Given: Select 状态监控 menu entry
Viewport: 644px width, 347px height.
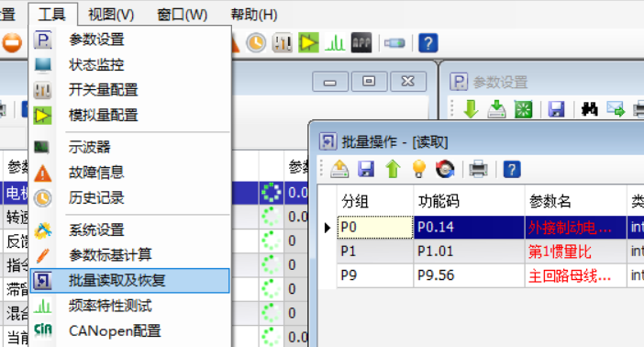Looking at the screenshot, I should 129,65.
